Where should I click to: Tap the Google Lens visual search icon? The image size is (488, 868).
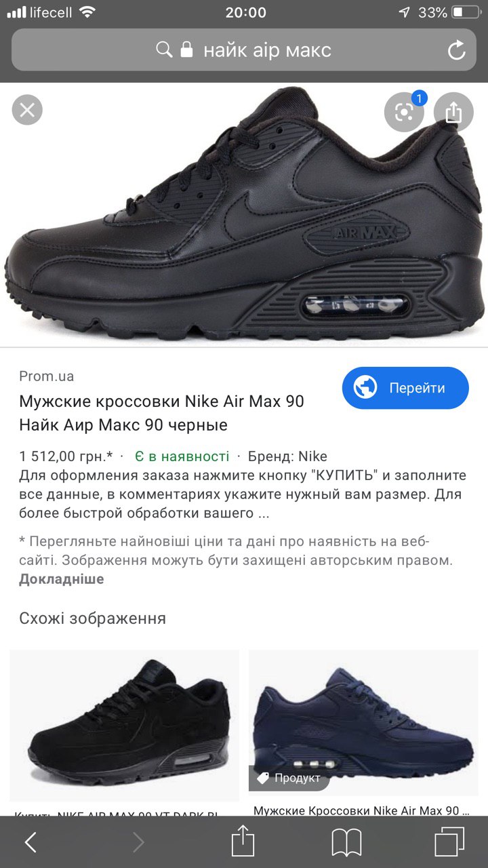click(405, 112)
